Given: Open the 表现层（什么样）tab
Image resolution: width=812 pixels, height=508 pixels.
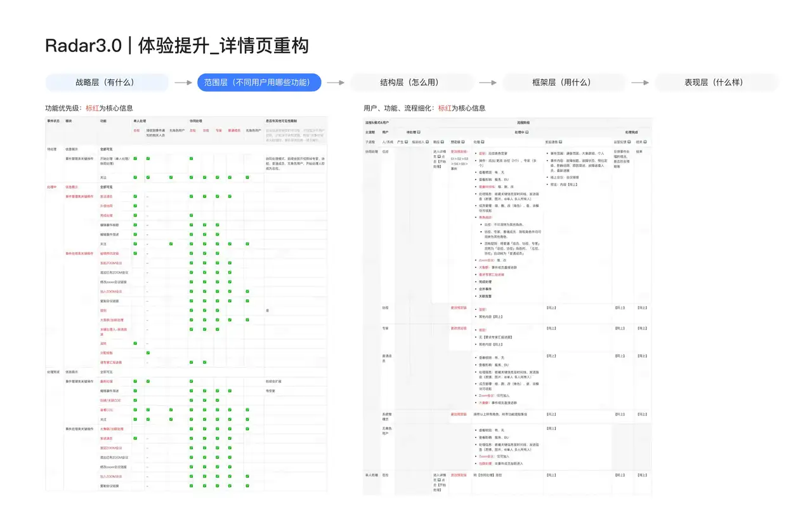Looking at the screenshot, I should pos(716,83).
